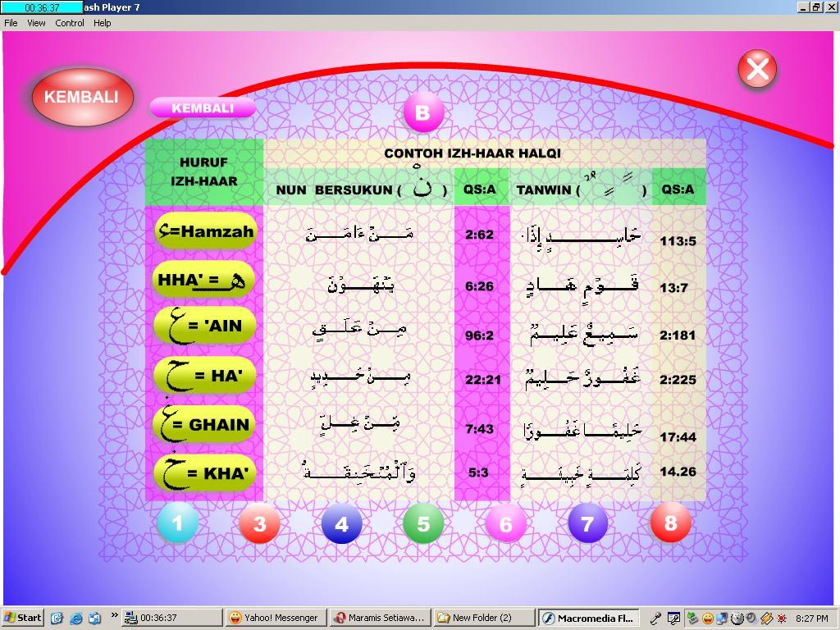Select the 'AIN letter button

[203, 326]
